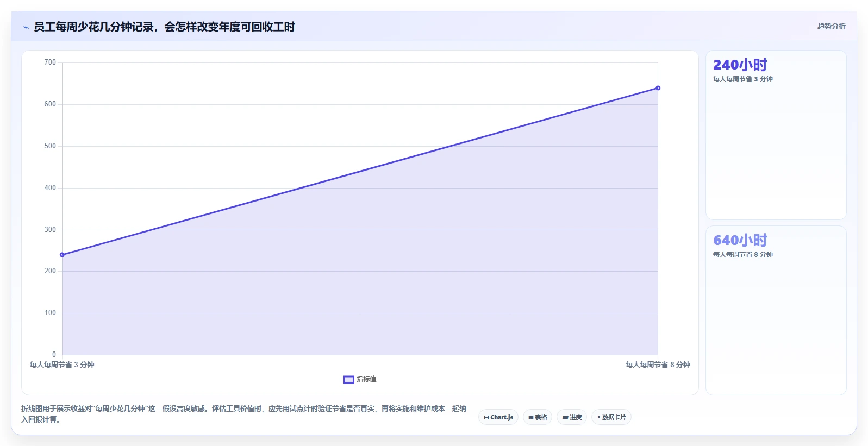Screen dimensions: 868x446
Task: Click the y-axis value 300
Action: tap(50, 230)
